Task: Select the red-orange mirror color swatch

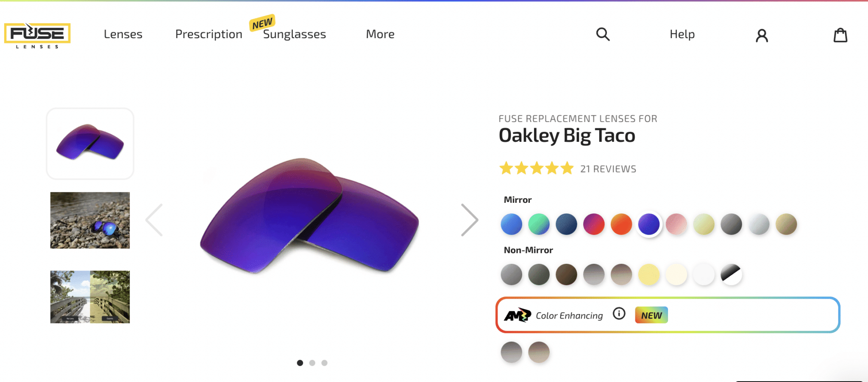Action: click(621, 224)
